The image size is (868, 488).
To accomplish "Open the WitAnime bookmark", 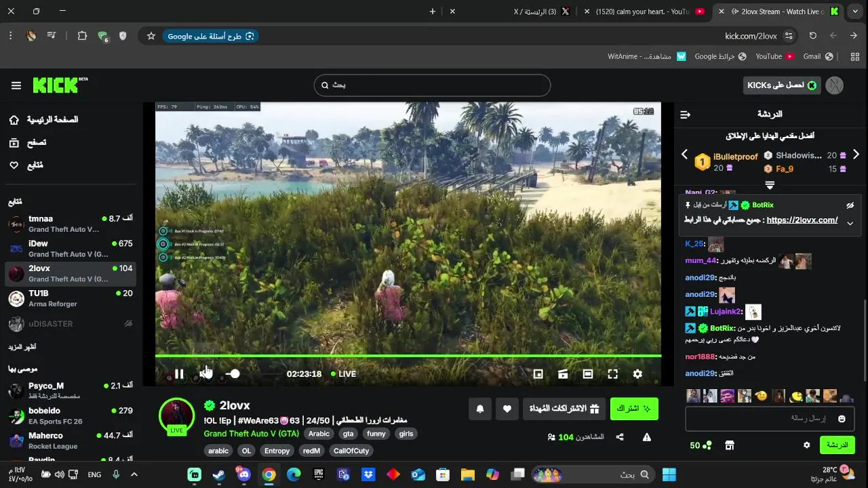I will [x=647, y=56].
